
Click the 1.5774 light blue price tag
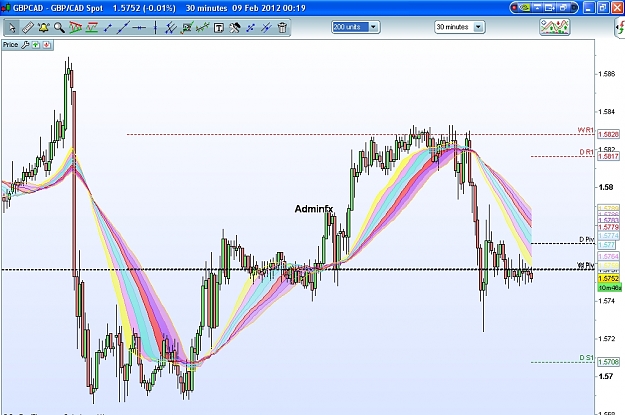pos(609,236)
